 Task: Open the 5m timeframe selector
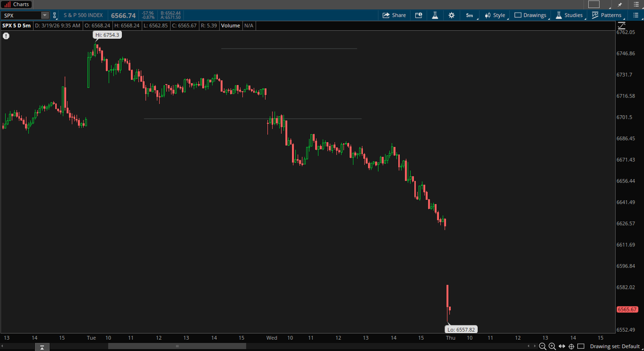point(470,16)
